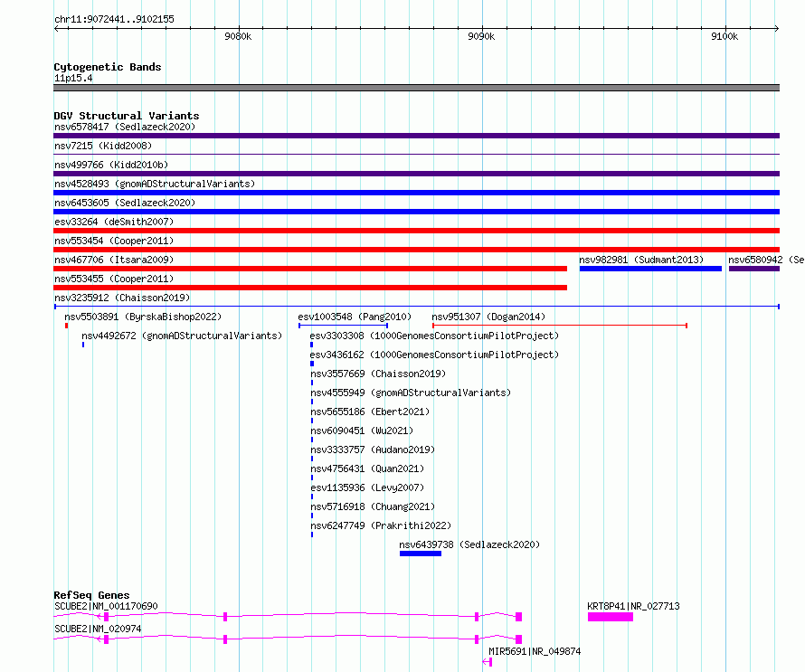The width and height of the screenshot is (805, 672).
Task: Click nsv6247749 (Prakrithi2022) label
Action: click(381, 525)
